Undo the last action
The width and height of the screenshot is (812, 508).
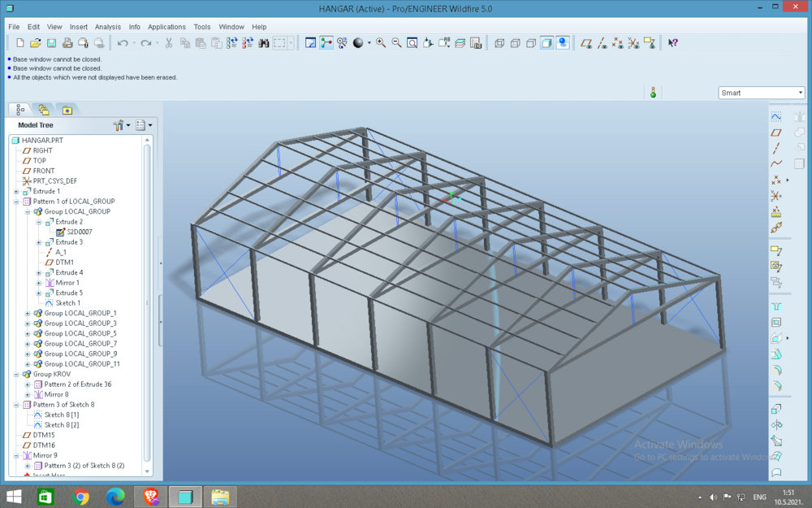(x=123, y=43)
